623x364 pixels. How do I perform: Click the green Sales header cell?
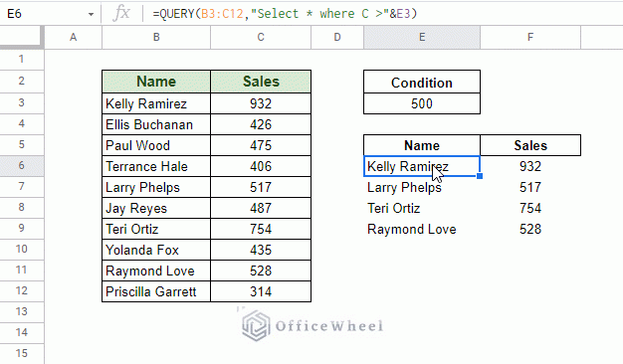tap(261, 82)
